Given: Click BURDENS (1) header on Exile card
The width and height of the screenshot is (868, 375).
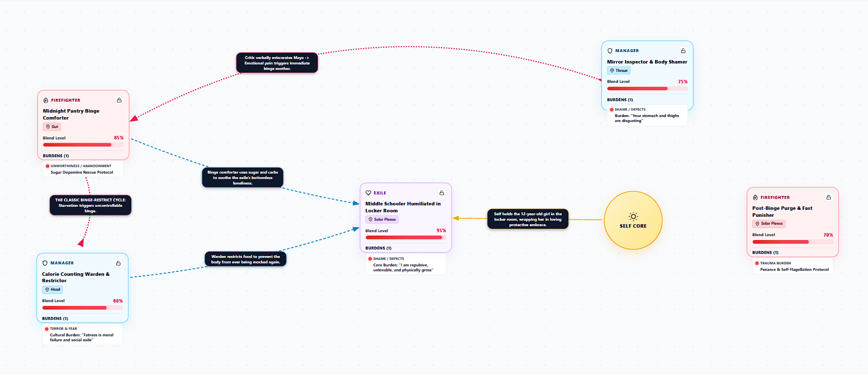Looking at the screenshot, I should (379, 248).
